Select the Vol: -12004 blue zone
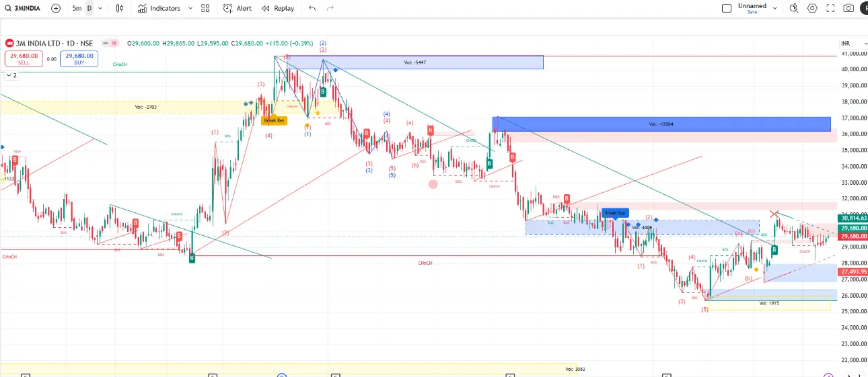The height and width of the screenshot is (377, 868). click(x=661, y=124)
